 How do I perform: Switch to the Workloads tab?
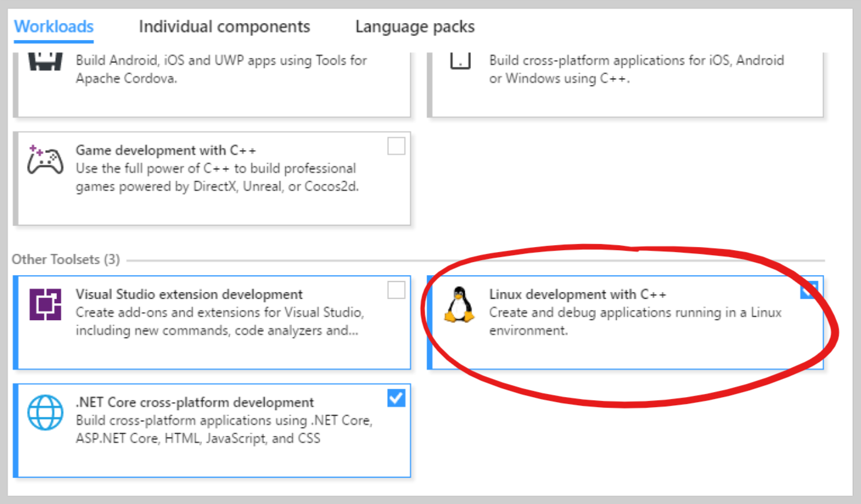[54, 27]
